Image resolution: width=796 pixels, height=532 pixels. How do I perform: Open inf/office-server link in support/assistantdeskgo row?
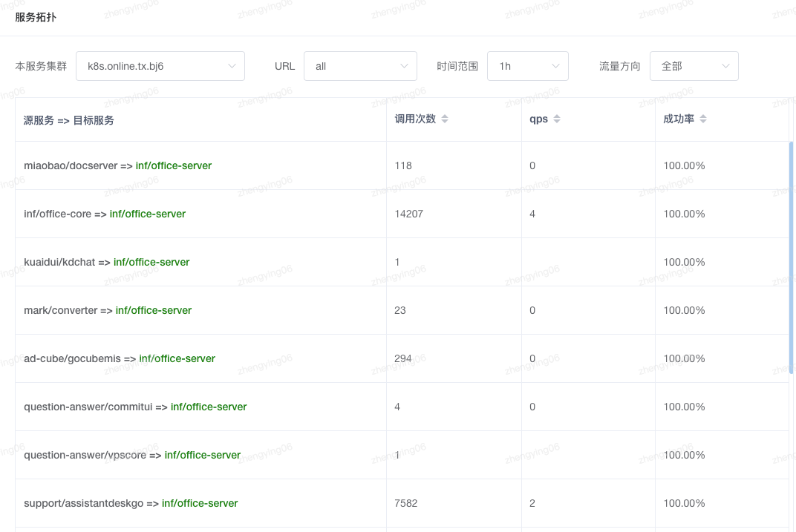point(200,503)
